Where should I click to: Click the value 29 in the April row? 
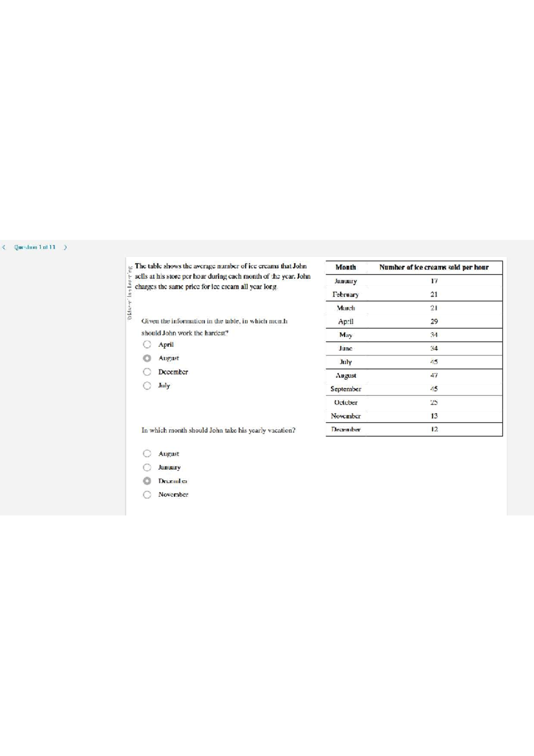coord(434,321)
